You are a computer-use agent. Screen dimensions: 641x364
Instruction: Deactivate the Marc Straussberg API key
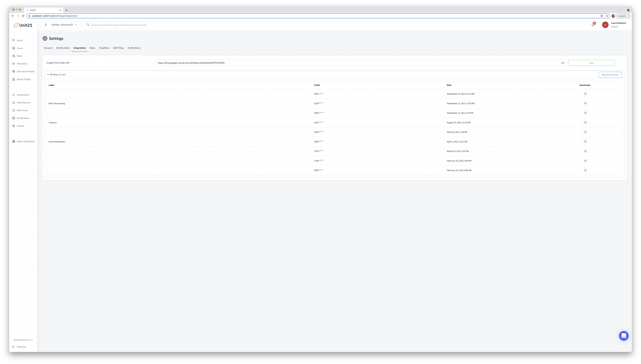tap(585, 103)
